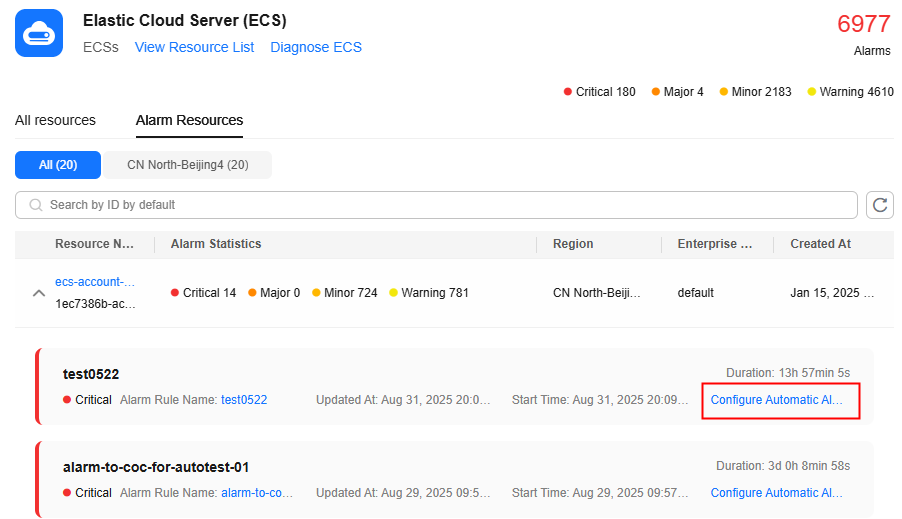Configure automatic alarm handling for test0522
The image size is (902, 519).
pyautogui.click(x=777, y=400)
